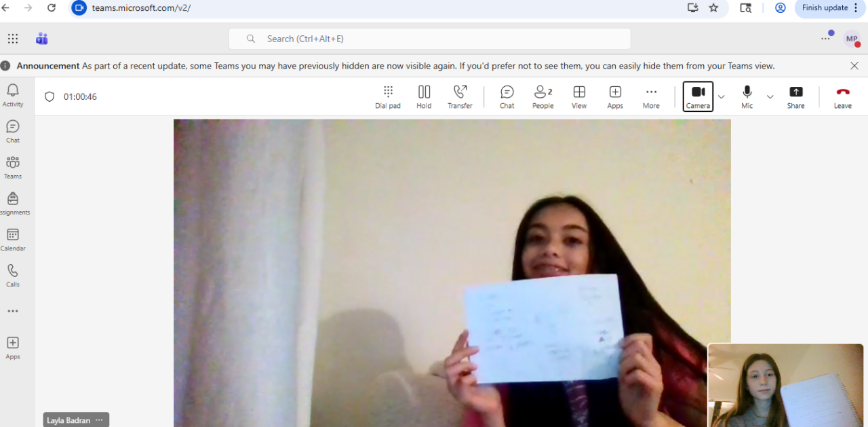This screenshot has width=868, height=427.
Task: Transfer the call
Action: [x=460, y=97]
